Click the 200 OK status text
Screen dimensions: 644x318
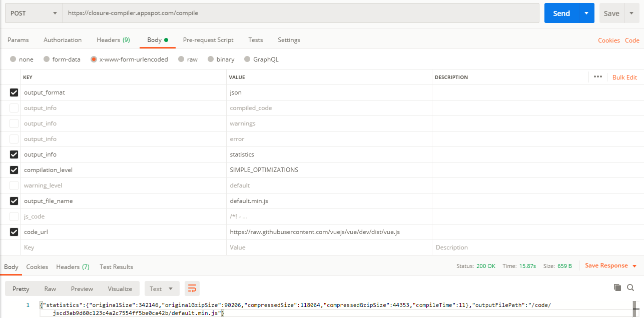coord(485,266)
